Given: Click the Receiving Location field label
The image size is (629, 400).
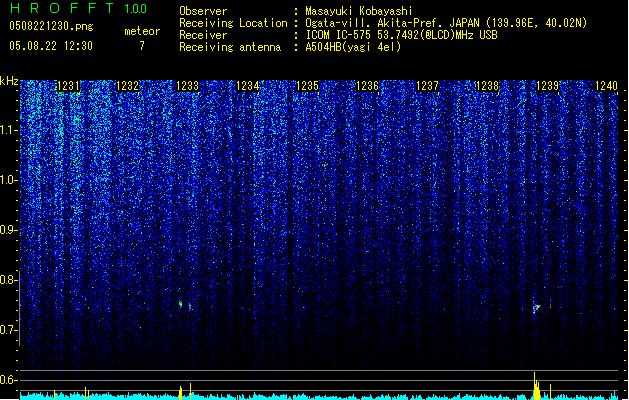Looking at the screenshot, I should click(x=233, y=23).
